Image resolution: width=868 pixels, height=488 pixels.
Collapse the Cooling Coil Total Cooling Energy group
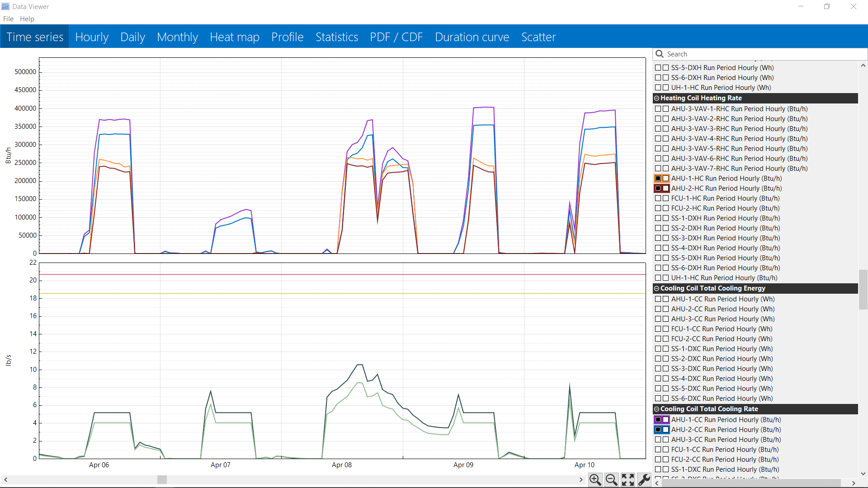(657, 288)
